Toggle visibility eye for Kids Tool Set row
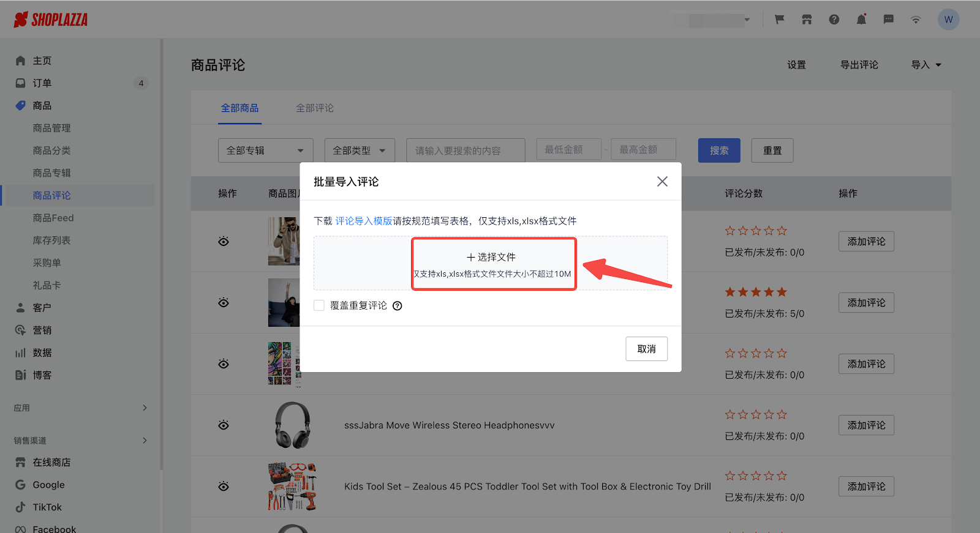The height and width of the screenshot is (533, 980). coord(224,486)
